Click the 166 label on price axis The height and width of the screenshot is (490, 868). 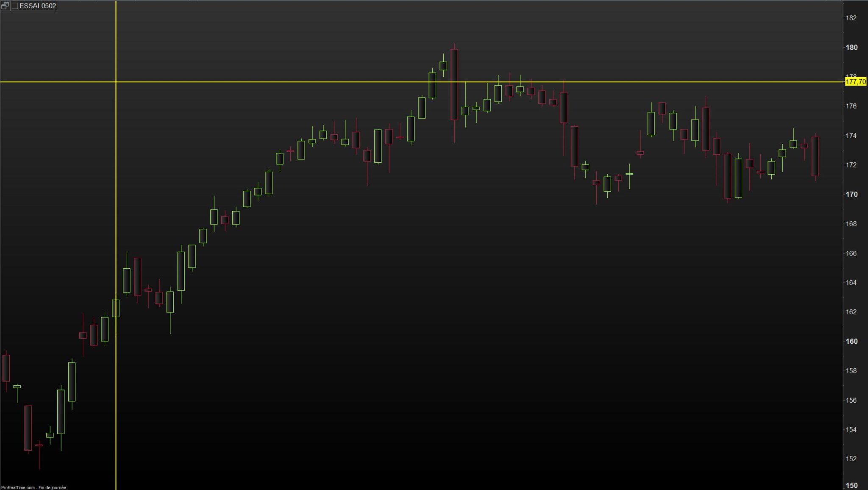point(851,253)
